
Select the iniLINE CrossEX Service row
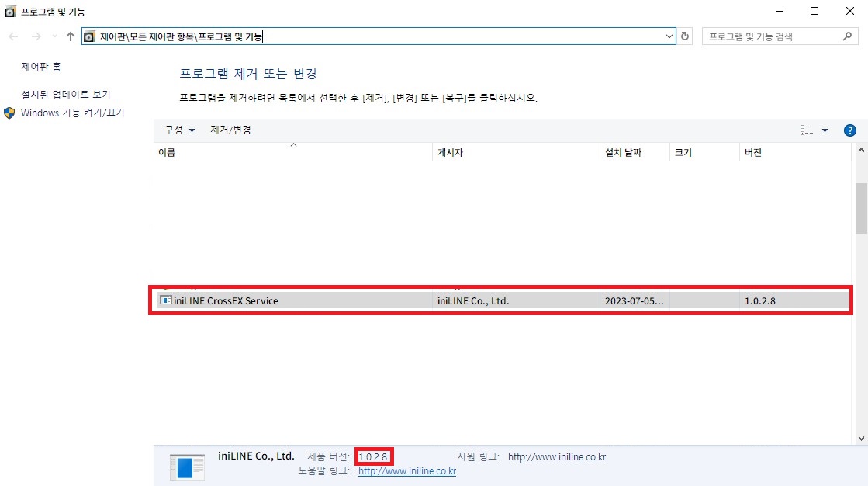[x=502, y=301]
